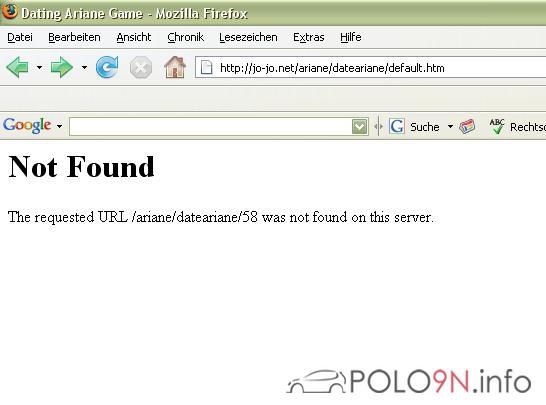The image size is (546, 405).
Task: Click the ABC spell check icon
Action: 497,126
